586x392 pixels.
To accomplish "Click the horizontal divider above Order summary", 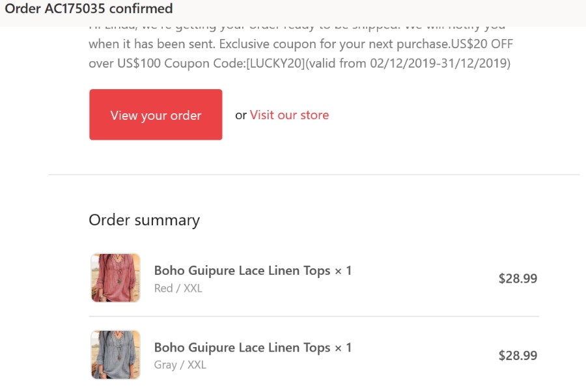I will point(313,174).
